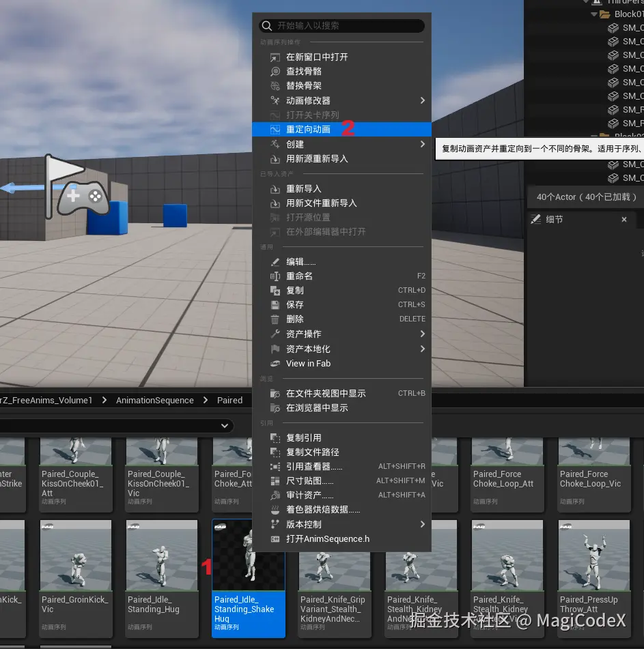Click the 创建 icon
Image resolution: width=644 pixels, height=649 pixels.
point(275,145)
